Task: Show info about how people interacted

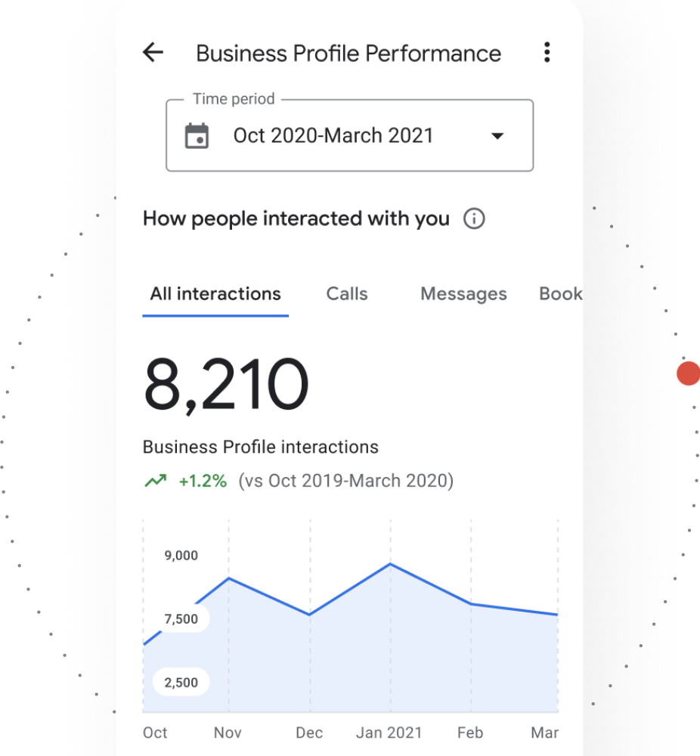Action: 474,219
